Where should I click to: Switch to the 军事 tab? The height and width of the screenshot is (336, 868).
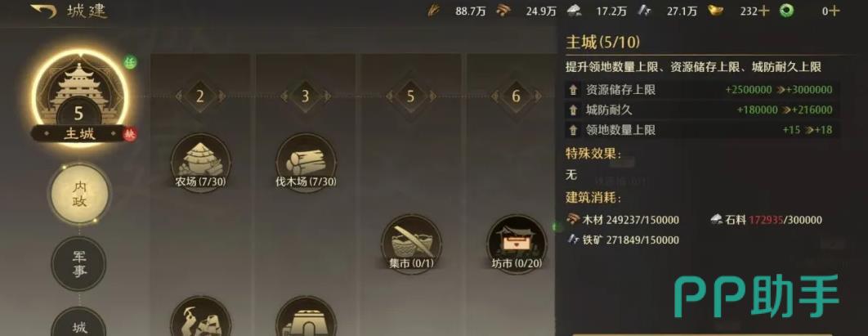coord(78,264)
